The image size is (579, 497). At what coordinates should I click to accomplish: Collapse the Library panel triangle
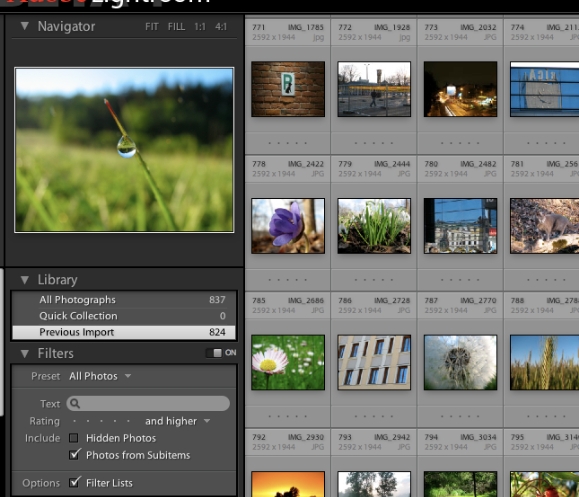(25, 280)
